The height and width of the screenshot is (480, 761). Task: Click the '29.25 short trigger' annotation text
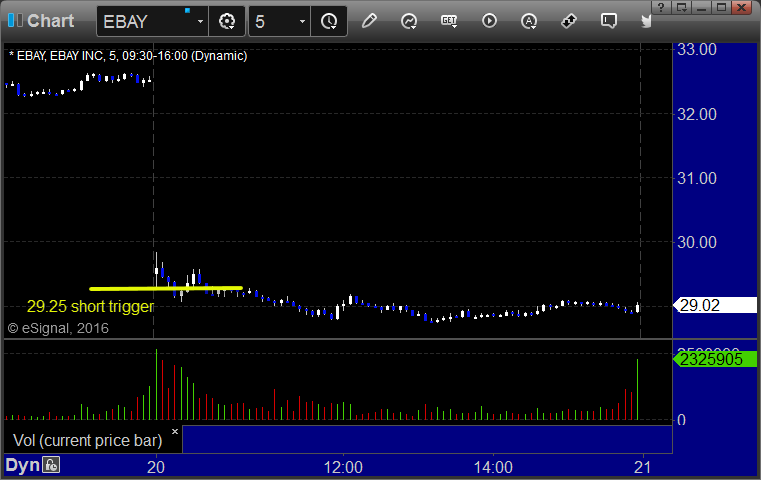coord(90,306)
